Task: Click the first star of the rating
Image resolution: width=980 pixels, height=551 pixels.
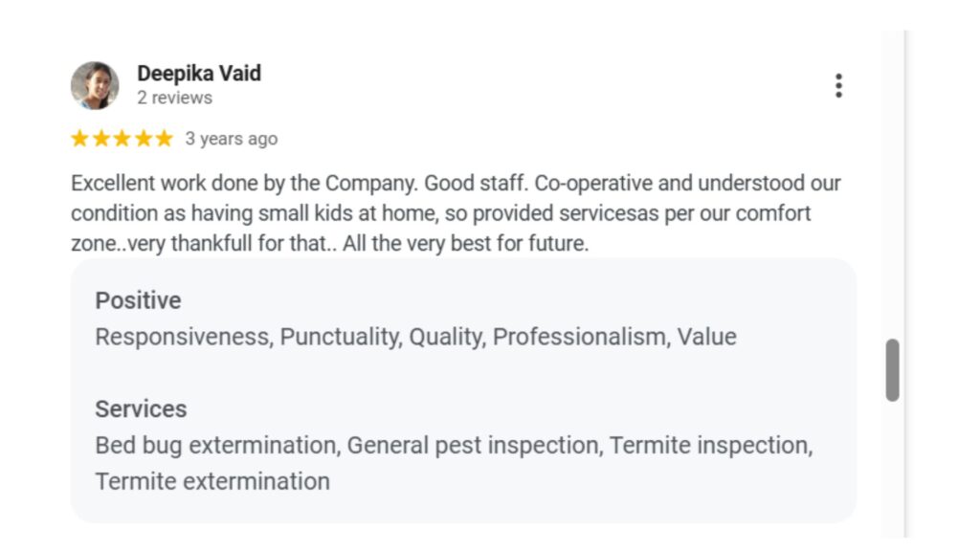Action: click(x=79, y=139)
